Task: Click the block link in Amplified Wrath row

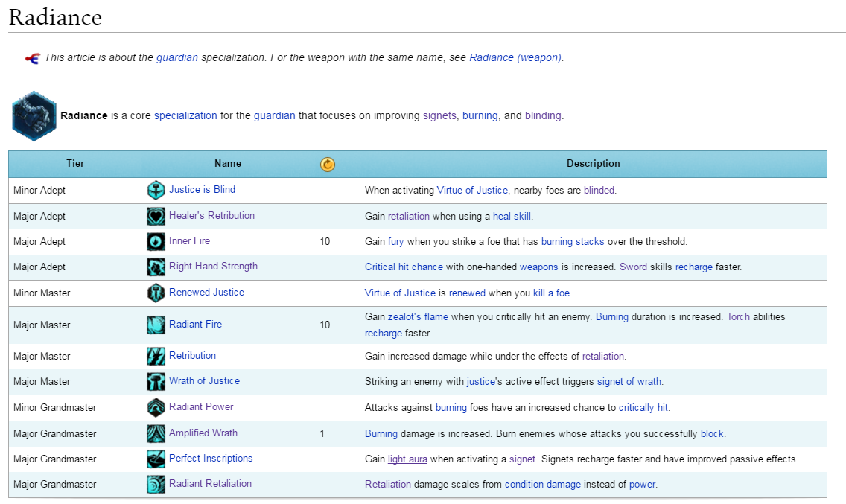Action: 712,433
